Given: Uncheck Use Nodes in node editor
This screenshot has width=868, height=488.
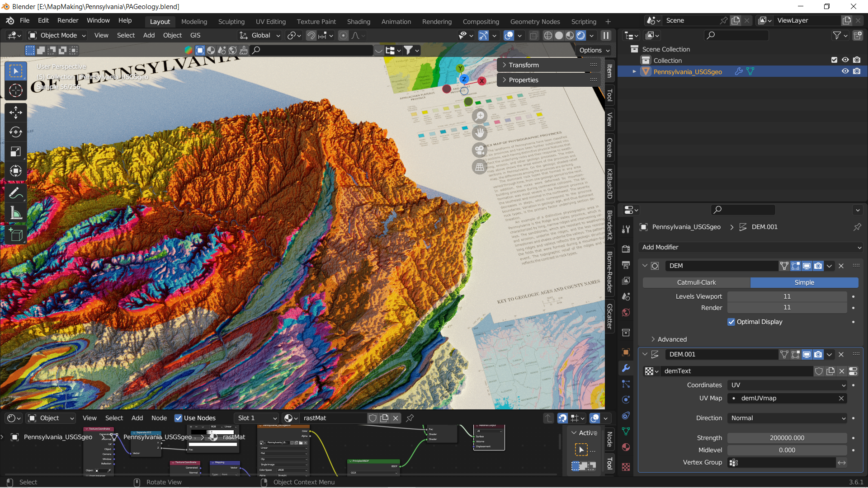Looking at the screenshot, I should click(x=179, y=418).
